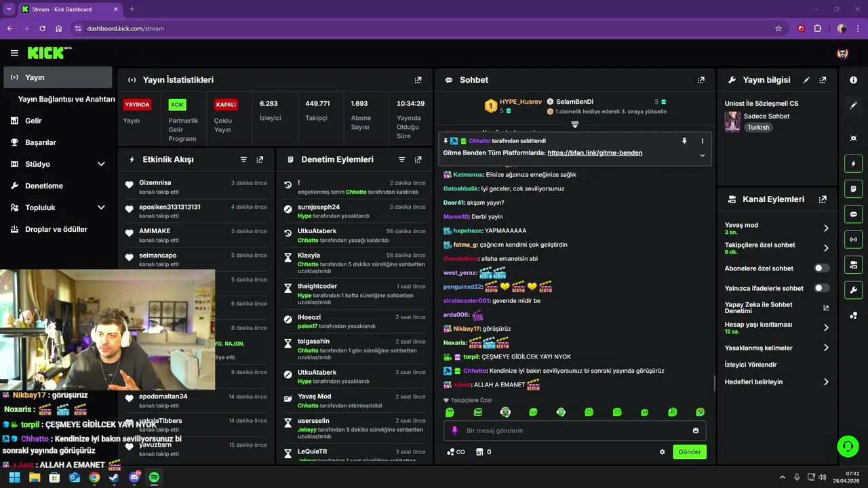Open Hedefleri belirleyin arrow
The image size is (868, 488).
[x=826, y=382]
